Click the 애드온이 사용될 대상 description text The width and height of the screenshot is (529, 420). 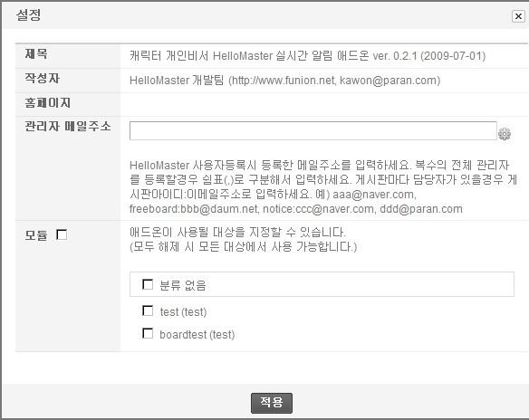tap(243, 240)
